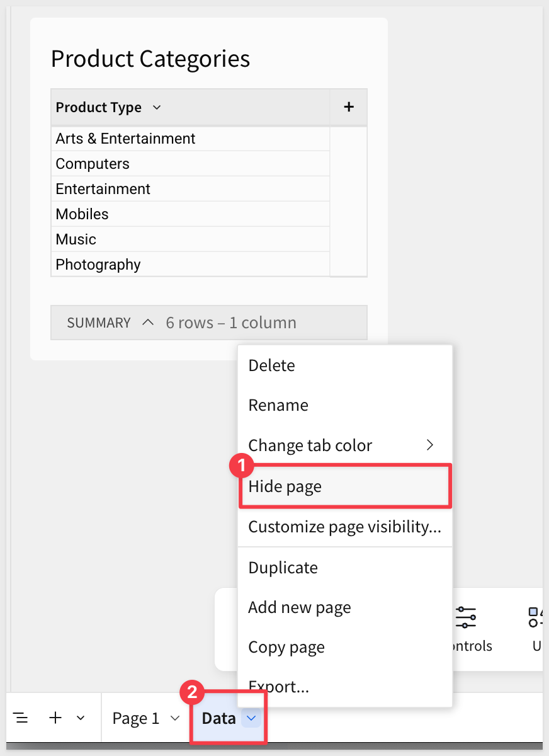Select Add new page menu entry
This screenshot has width=549, height=756.
pos(299,607)
